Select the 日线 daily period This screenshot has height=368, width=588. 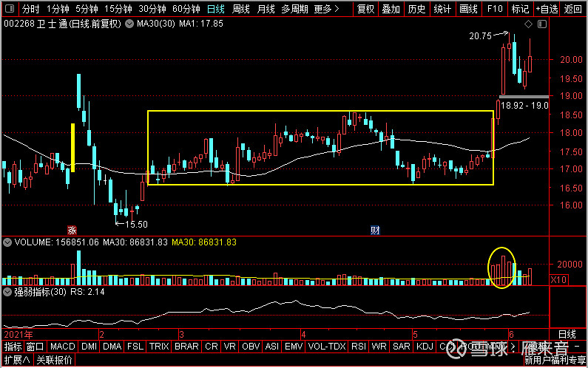click(216, 9)
